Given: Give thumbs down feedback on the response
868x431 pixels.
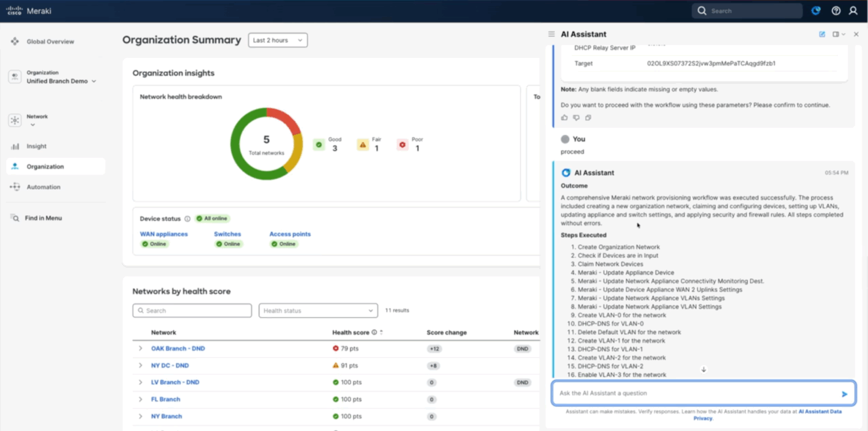Looking at the screenshot, I should (x=576, y=117).
